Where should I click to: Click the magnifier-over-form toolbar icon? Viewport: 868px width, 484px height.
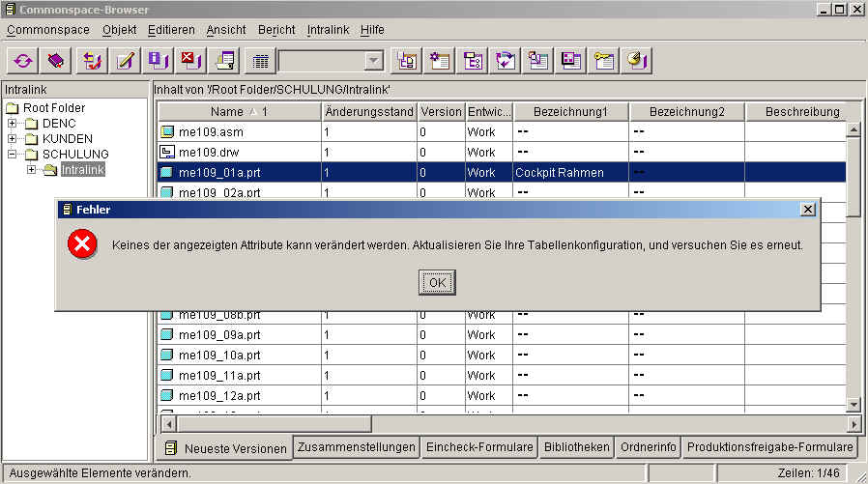tap(538, 61)
